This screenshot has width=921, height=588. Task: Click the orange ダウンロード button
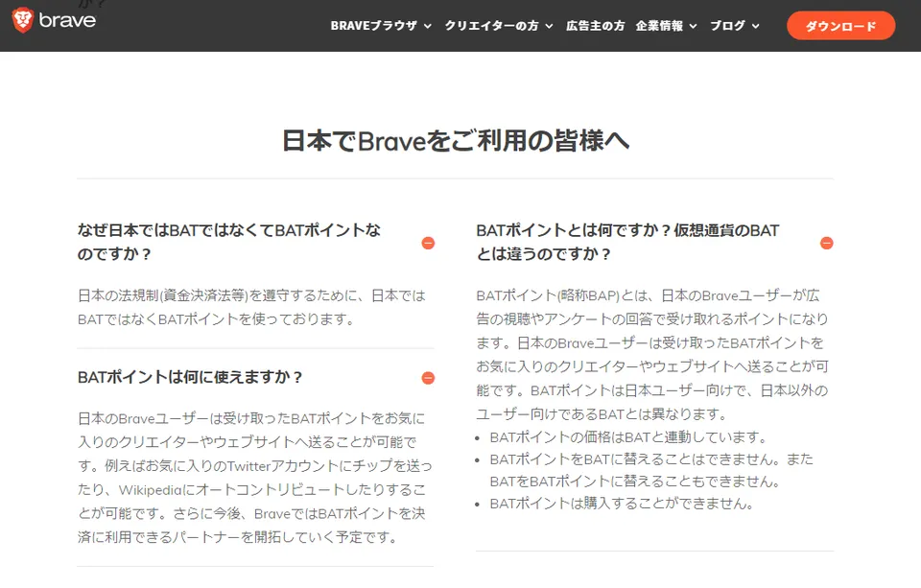point(840,26)
